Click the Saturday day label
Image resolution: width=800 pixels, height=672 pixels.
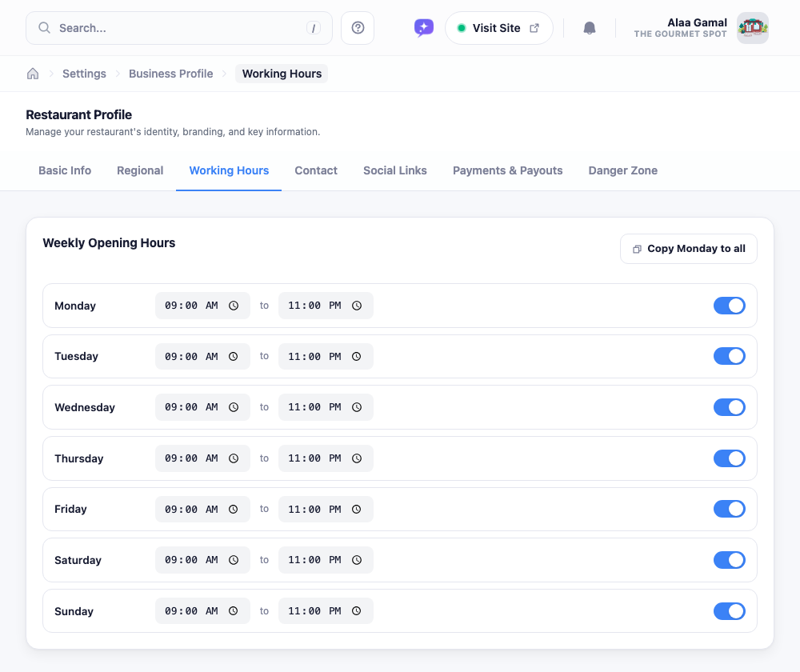(x=78, y=560)
